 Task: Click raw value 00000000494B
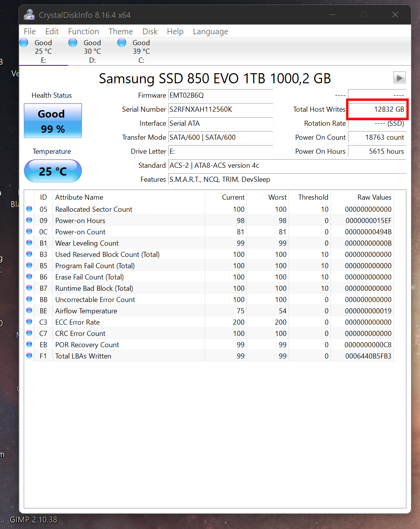tap(368, 232)
